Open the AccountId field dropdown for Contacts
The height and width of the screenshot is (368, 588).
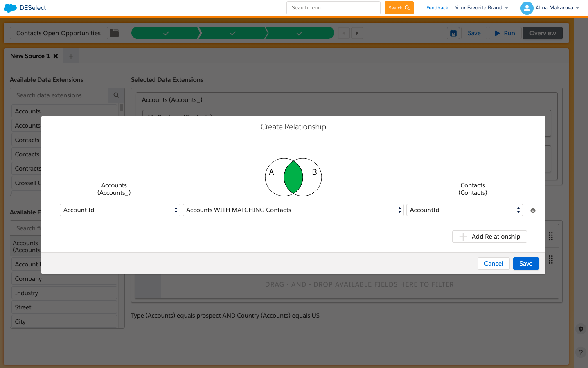pyautogui.click(x=464, y=210)
